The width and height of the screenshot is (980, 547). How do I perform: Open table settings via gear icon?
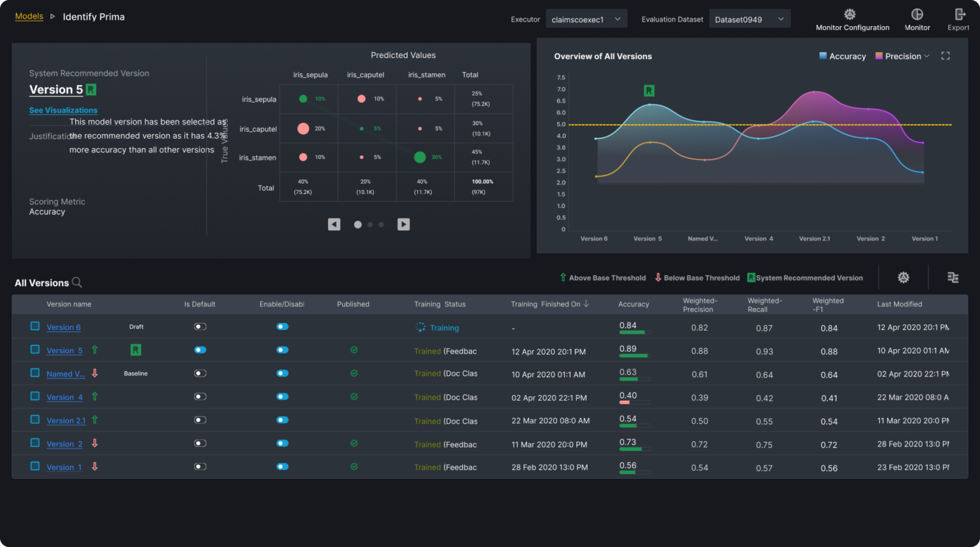click(x=903, y=278)
